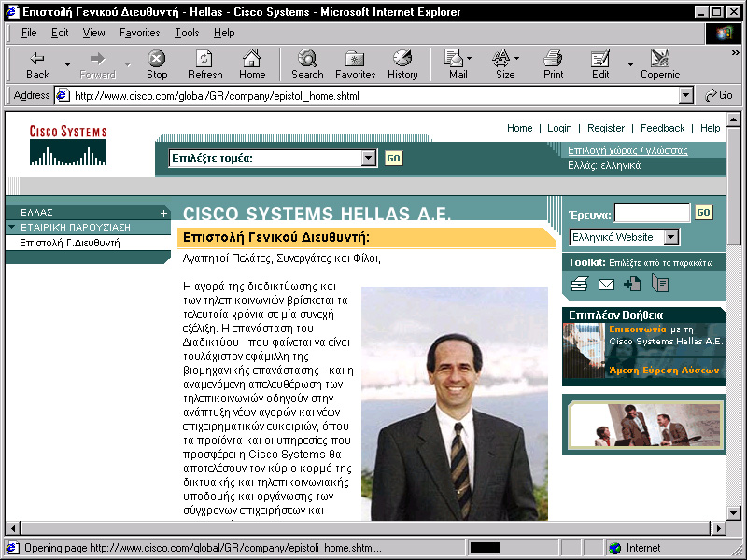Click the GO button beside Έρευνα field

pos(703,213)
